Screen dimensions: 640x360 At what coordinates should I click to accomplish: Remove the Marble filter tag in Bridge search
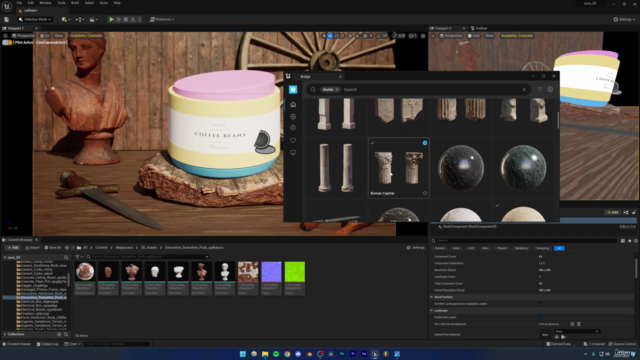[x=337, y=89]
